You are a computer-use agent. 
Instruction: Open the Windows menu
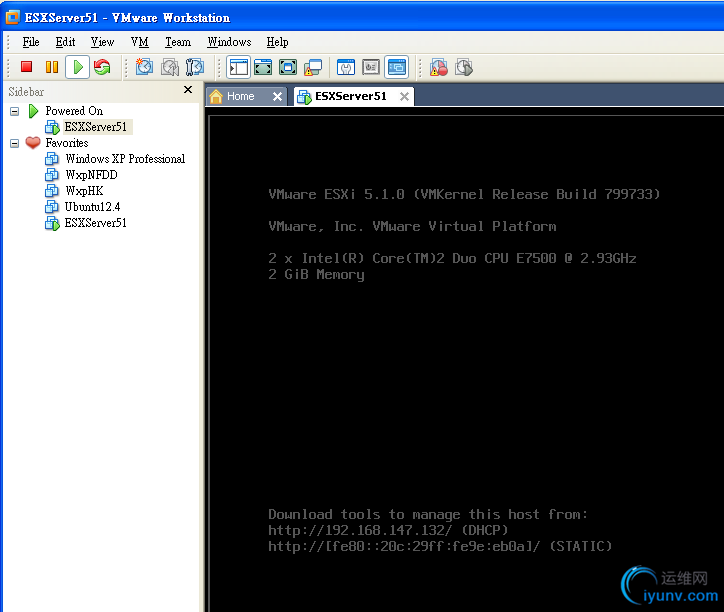pos(229,42)
